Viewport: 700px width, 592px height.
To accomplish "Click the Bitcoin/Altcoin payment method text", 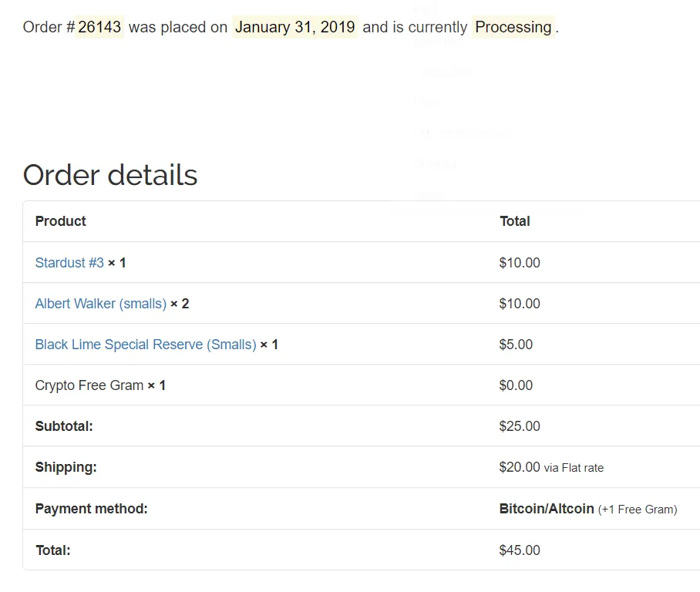I will coord(547,509).
